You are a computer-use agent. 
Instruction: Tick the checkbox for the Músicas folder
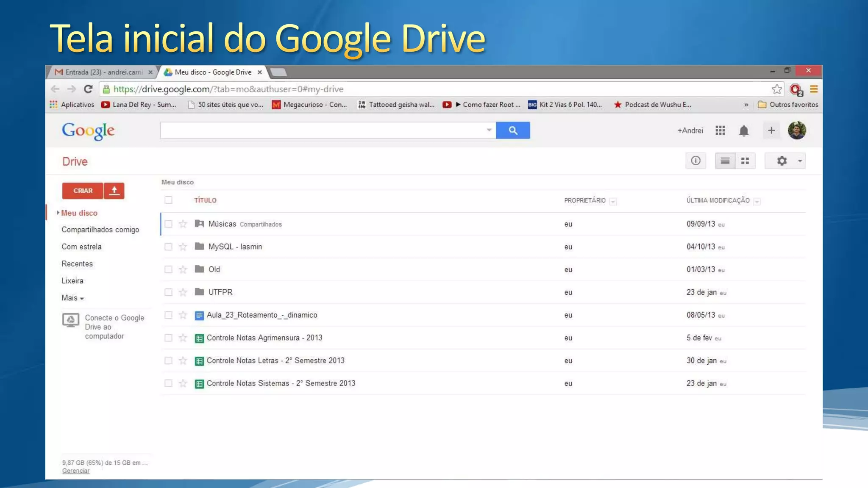click(168, 224)
